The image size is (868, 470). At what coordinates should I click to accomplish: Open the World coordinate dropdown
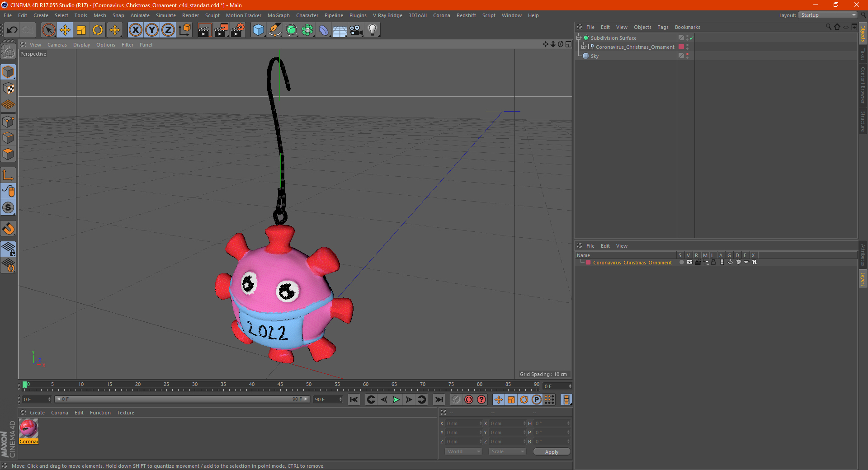[x=463, y=451]
